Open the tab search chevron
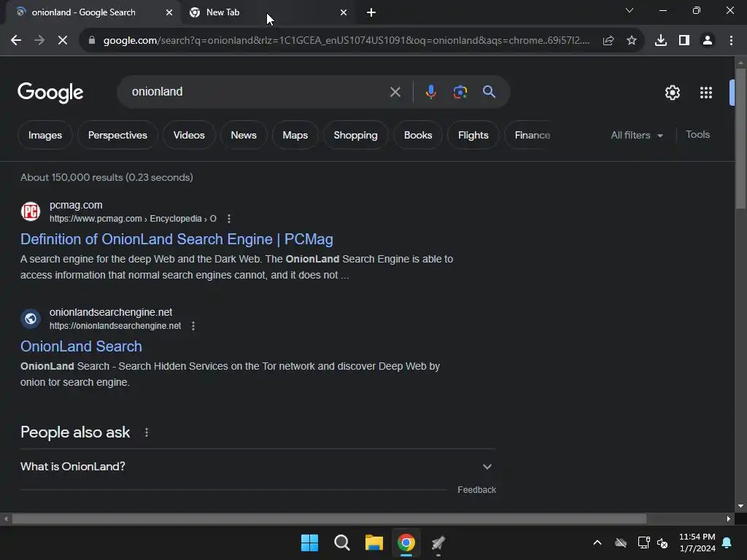The image size is (747, 560). point(630,10)
